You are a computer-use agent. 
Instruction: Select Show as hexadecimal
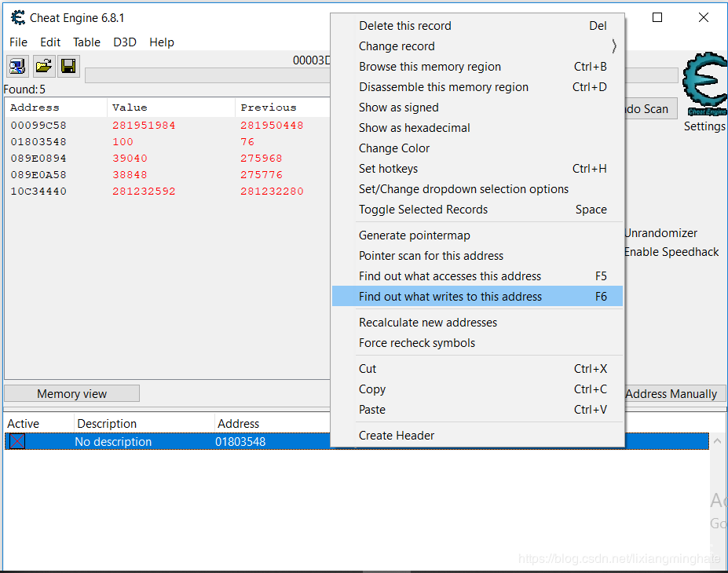coord(477,128)
